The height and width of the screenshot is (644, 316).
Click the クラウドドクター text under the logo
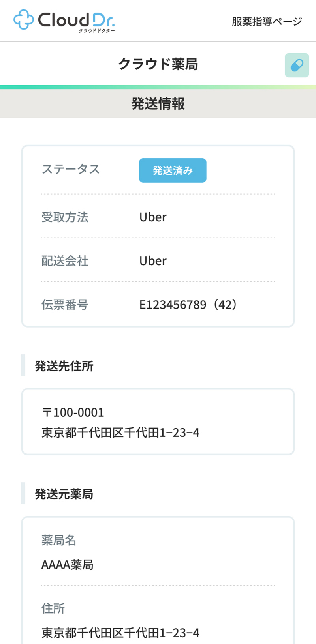point(96,31)
